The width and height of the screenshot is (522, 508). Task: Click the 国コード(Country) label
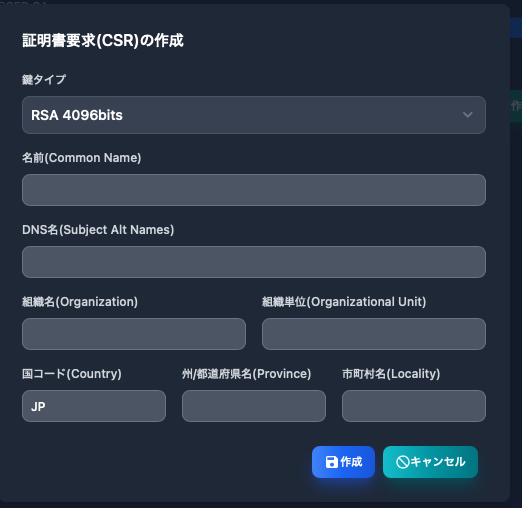tap(72, 374)
